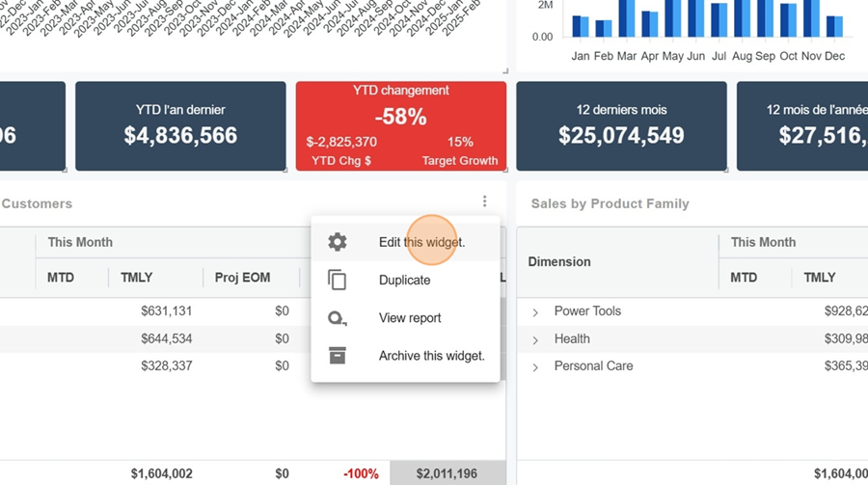The width and height of the screenshot is (868, 485).
Task: Click the $328,337 cell
Action: point(167,365)
